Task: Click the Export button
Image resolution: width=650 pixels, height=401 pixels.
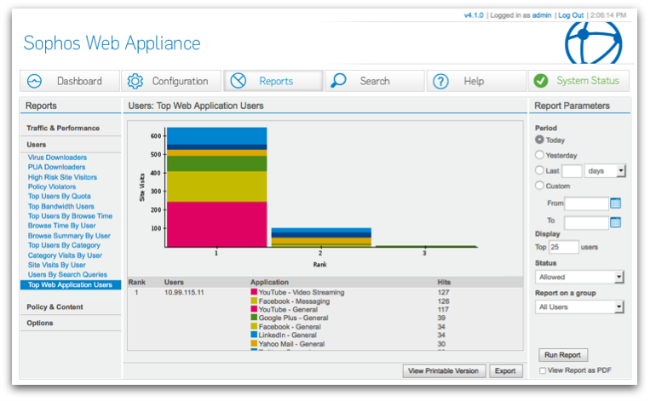Action: pyautogui.click(x=505, y=371)
